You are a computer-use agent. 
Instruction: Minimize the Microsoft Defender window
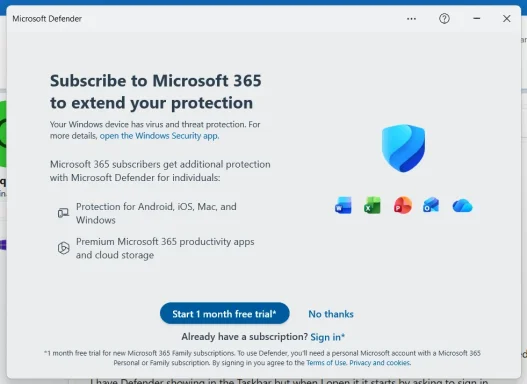click(477, 18)
